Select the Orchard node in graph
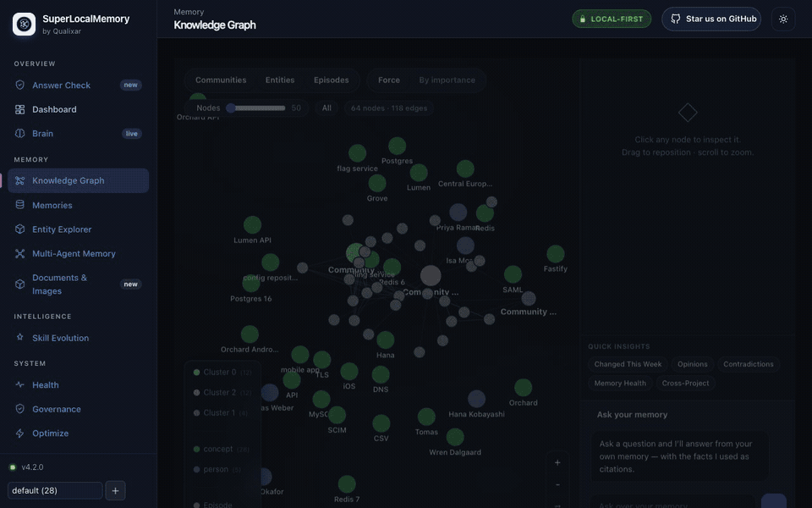 (523, 388)
